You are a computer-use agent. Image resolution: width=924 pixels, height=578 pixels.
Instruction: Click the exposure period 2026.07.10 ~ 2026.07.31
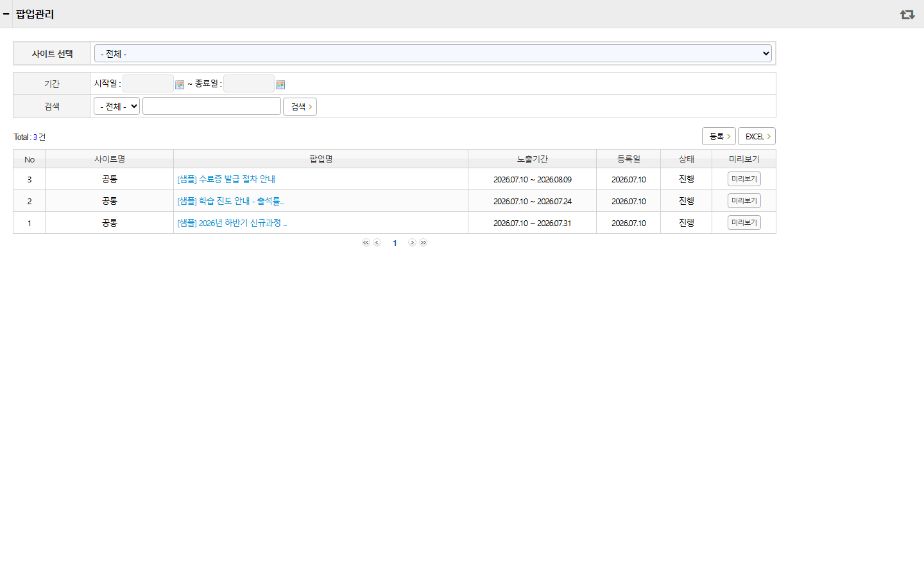coord(533,223)
